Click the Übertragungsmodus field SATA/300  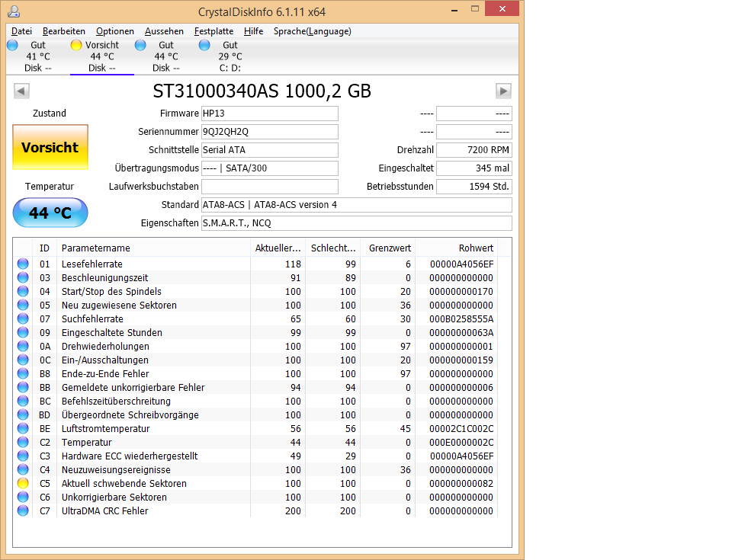click(x=269, y=168)
